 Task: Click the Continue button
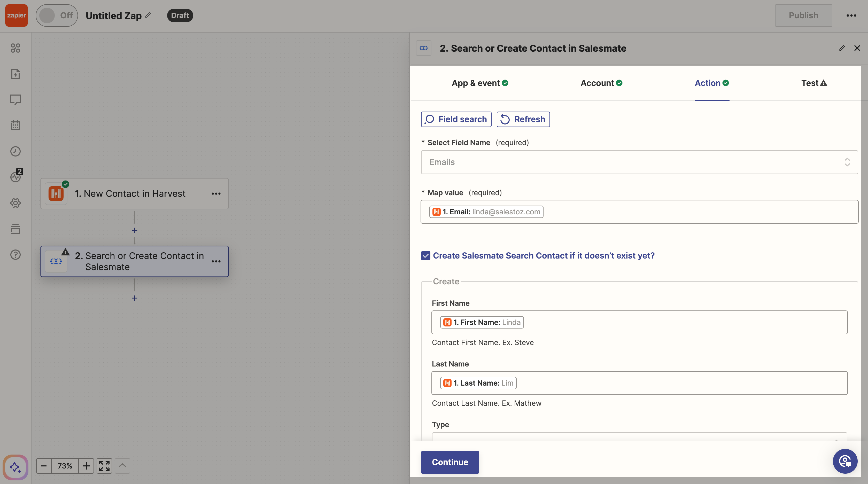[x=450, y=462]
